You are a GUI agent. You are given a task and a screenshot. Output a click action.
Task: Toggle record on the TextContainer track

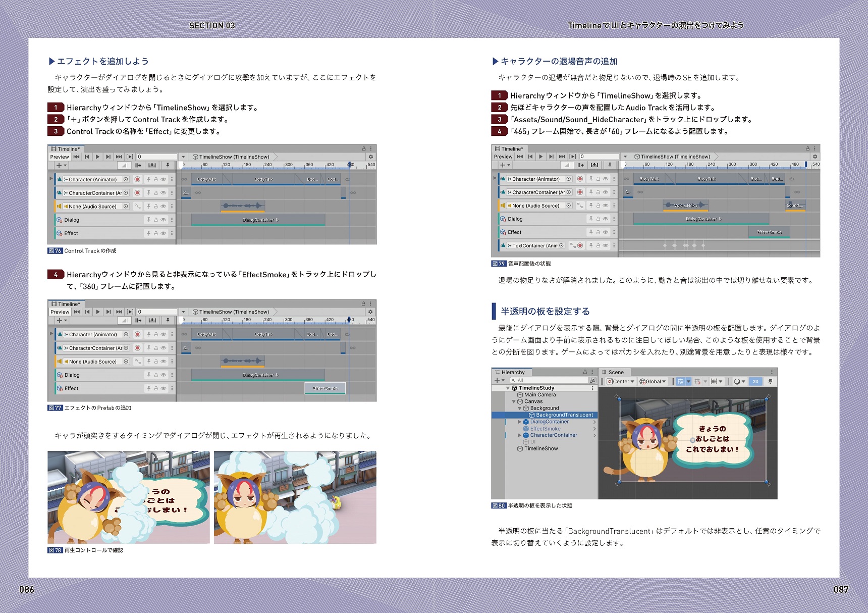point(580,246)
